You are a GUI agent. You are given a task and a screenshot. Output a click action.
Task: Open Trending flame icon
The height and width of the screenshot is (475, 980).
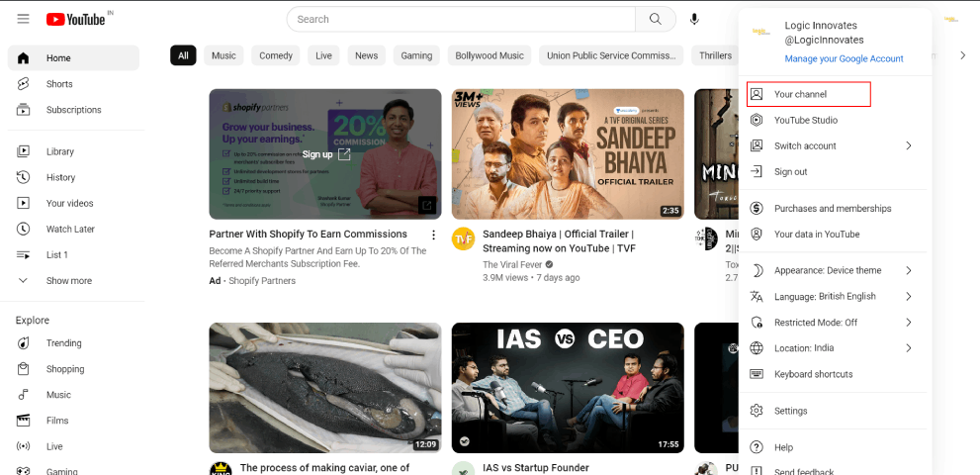point(23,343)
